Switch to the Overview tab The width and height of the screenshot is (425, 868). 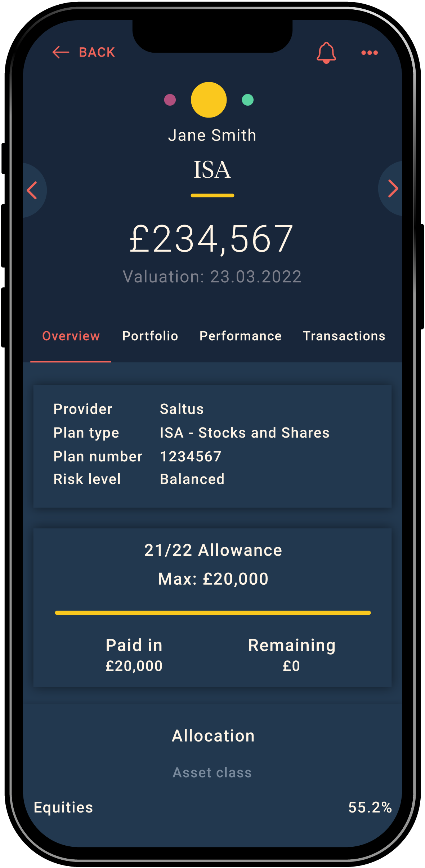coord(71,336)
